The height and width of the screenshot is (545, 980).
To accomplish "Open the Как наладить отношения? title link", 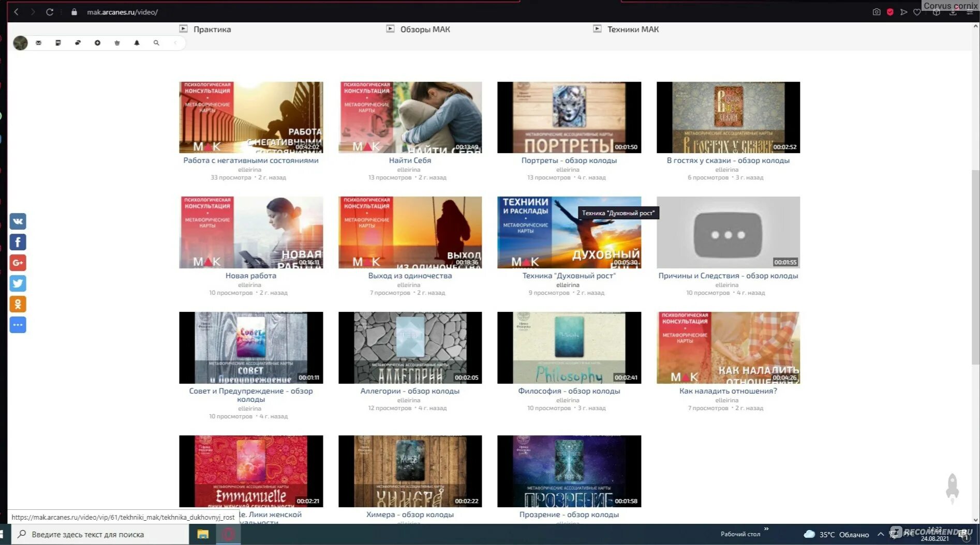I will tap(729, 391).
